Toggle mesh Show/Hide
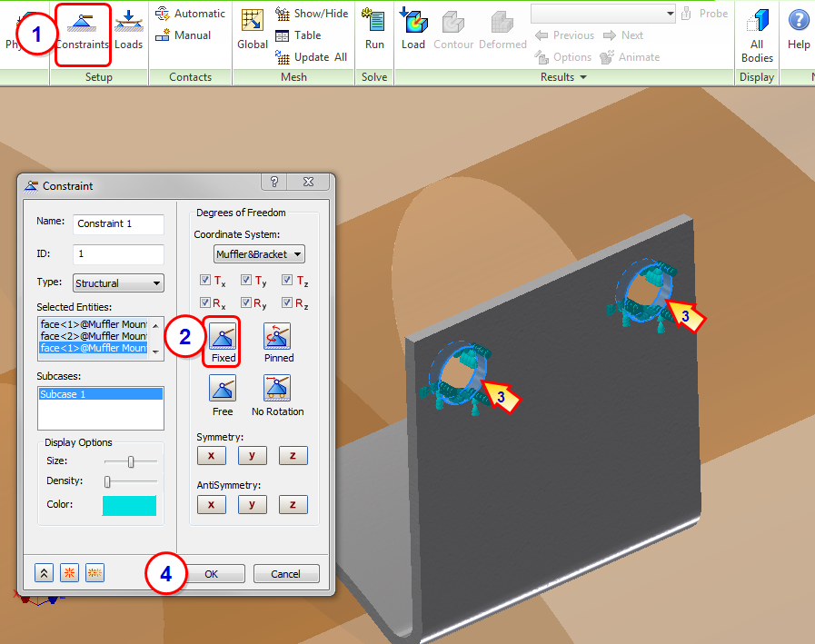This screenshot has height=644, width=815. [x=312, y=14]
